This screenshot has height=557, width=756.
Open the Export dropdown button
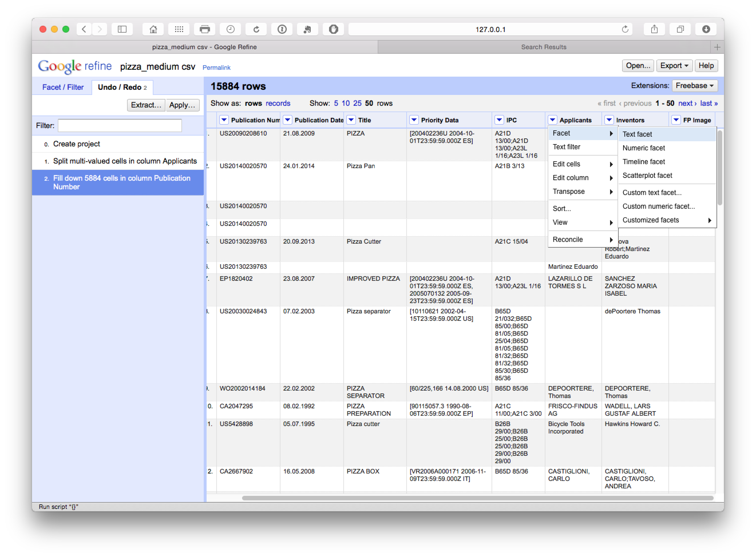click(674, 66)
